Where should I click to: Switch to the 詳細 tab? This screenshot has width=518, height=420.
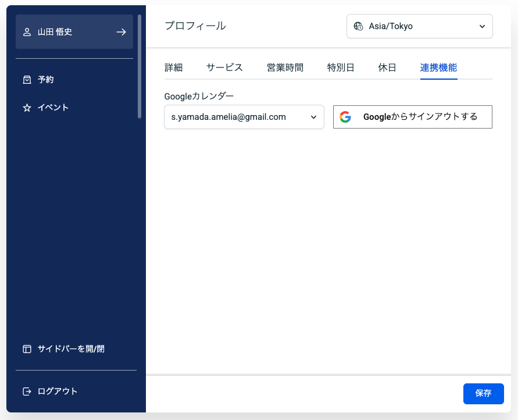[x=173, y=67]
